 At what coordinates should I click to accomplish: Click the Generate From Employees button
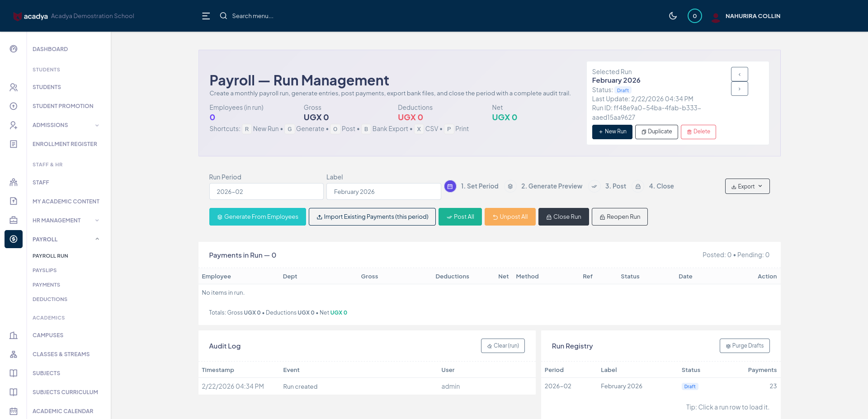coord(257,217)
